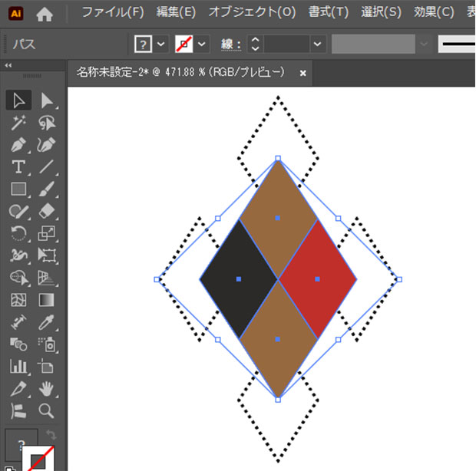Image resolution: width=476 pixels, height=471 pixels.
Task: Activate the Type tool
Action: coord(19,167)
